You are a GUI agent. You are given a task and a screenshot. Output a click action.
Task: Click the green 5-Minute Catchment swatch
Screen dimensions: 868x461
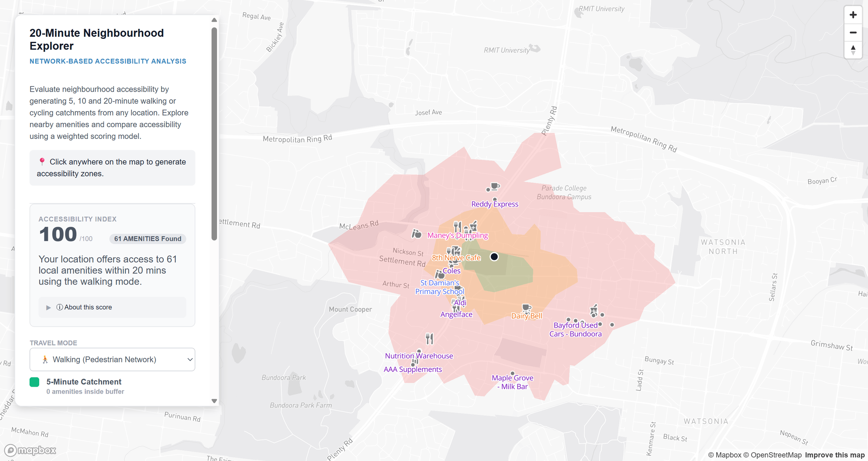pos(34,382)
